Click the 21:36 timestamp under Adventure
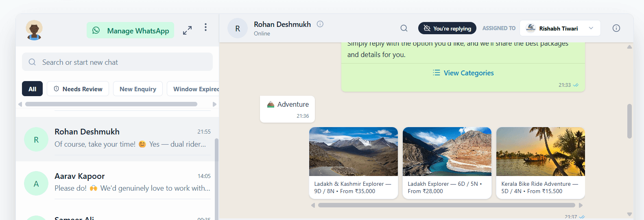644x220 pixels. (x=303, y=116)
